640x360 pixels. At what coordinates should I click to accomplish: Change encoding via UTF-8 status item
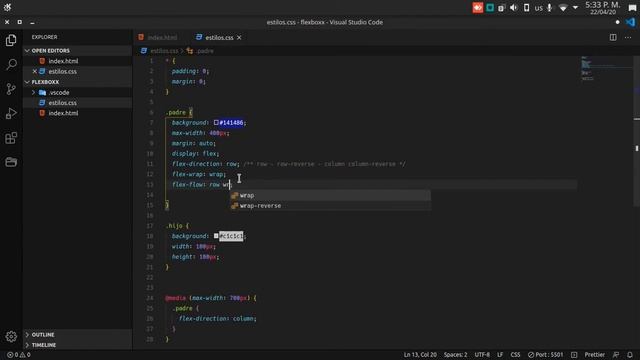482,355
